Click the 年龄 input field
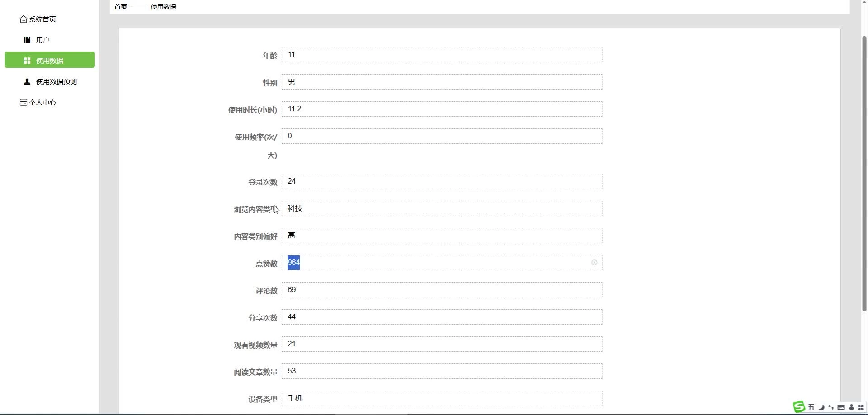Viewport: 868px width, 415px height. click(442, 55)
